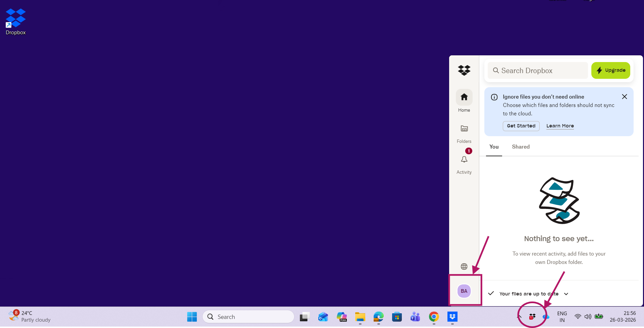This screenshot has height=328, width=644.
Task: Show hidden icons in the system tray
Action: (519, 316)
